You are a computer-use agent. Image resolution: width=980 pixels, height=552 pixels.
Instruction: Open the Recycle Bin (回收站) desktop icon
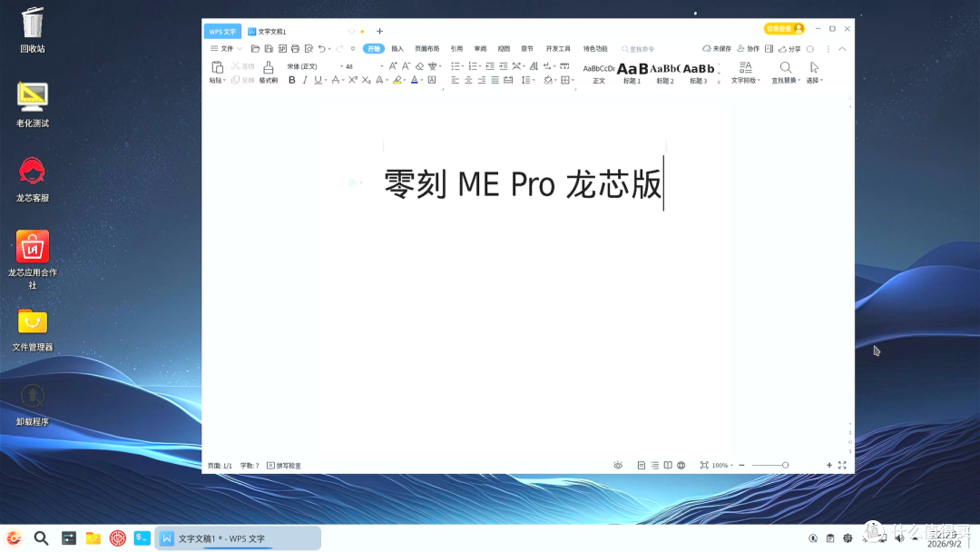[x=33, y=30]
